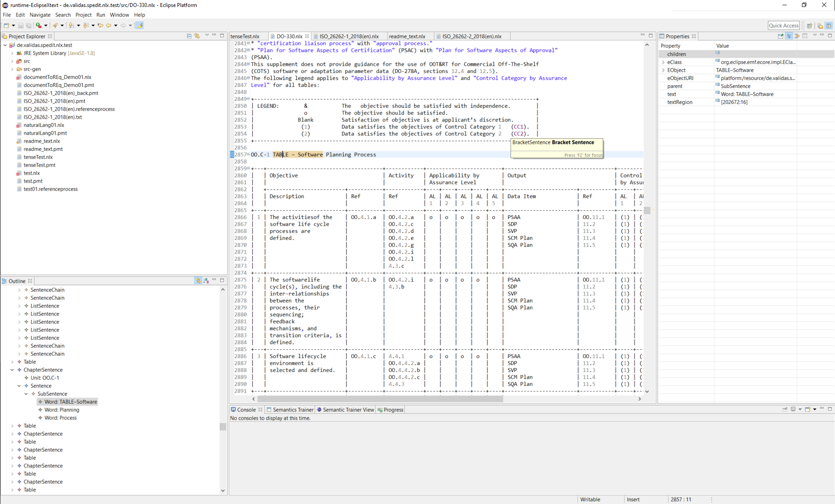Click the Run/External Tools launch icon
This screenshot has width=835, height=504.
tap(38, 26)
